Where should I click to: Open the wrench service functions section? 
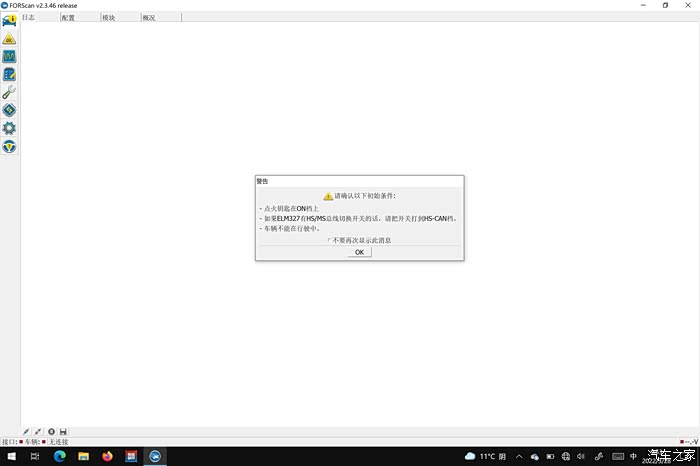pos(9,93)
